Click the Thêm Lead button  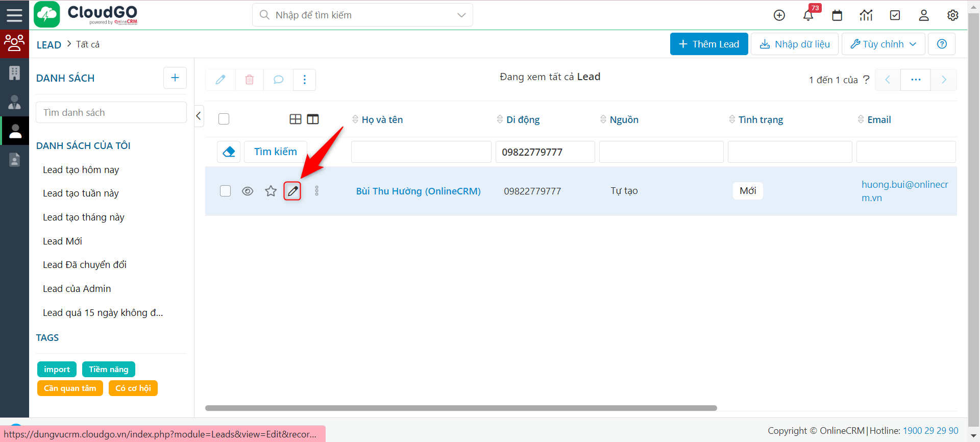click(708, 44)
